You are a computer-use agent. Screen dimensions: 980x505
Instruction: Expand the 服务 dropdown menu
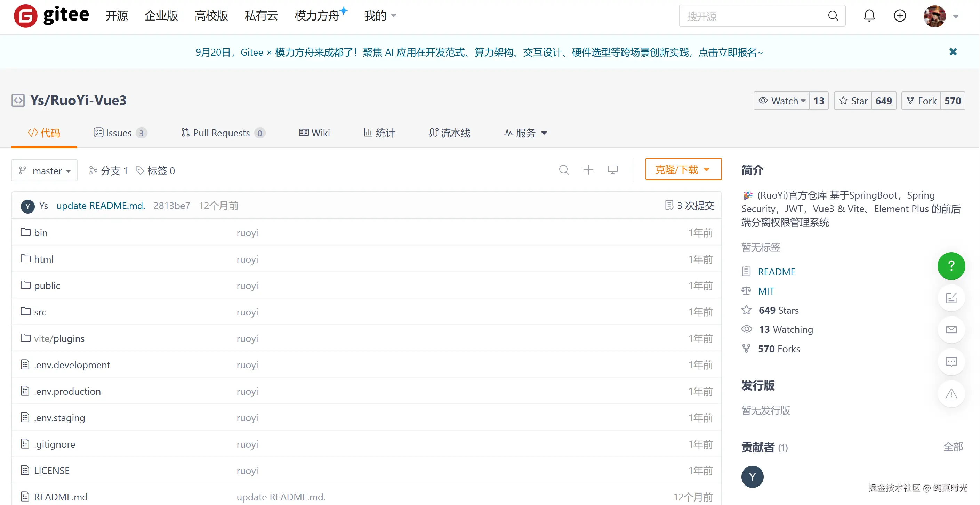click(525, 133)
